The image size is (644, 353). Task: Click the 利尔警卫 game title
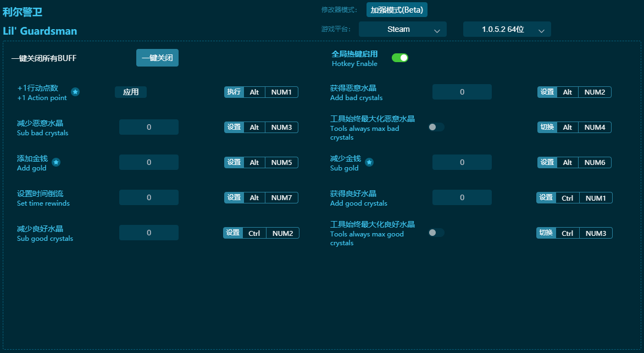click(x=23, y=12)
